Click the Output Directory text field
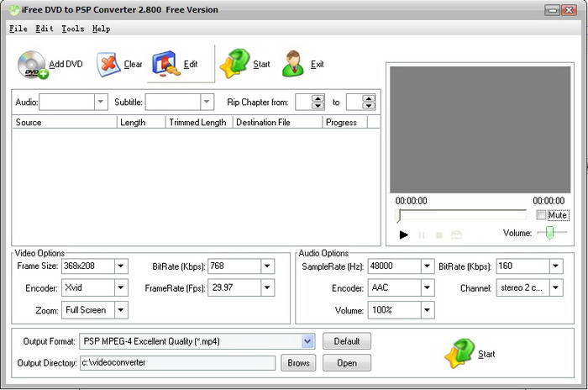Viewport: 588px width, 390px height. pos(177,363)
